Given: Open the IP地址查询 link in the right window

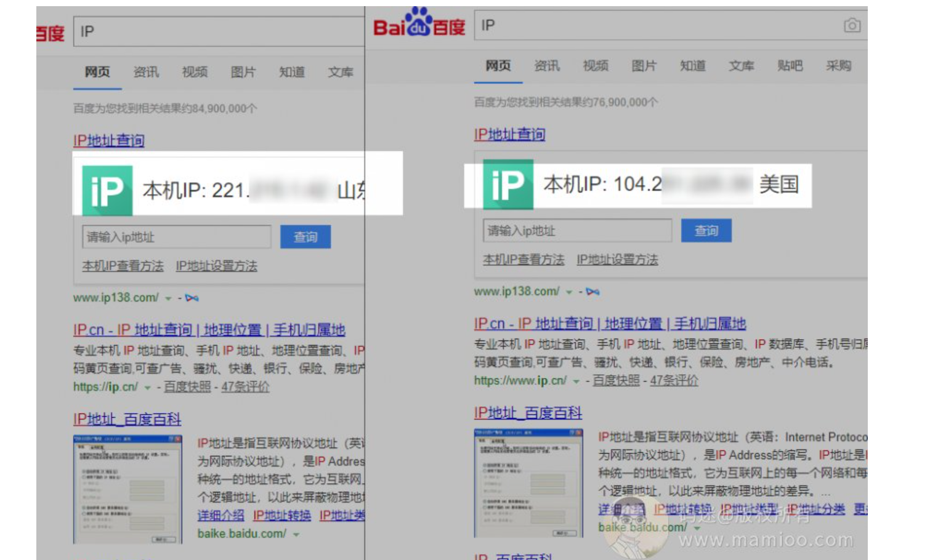Looking at the screenshot, I should (x=510, y=134).
